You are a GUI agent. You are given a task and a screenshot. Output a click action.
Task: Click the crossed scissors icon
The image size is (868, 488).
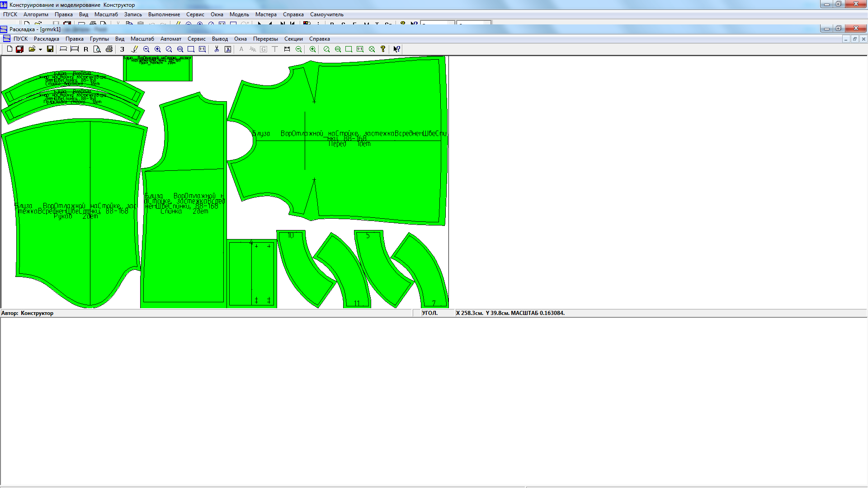[x=228, y=49]
